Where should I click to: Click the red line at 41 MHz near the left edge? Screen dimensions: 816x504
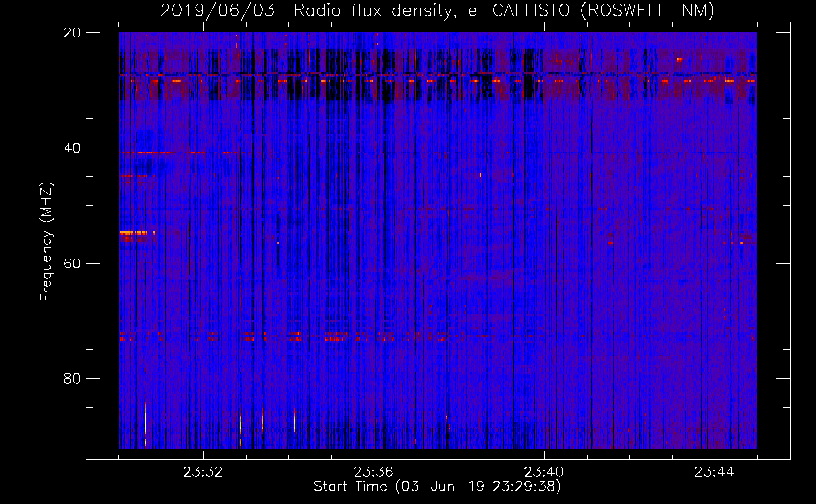[x=146, y=152]
